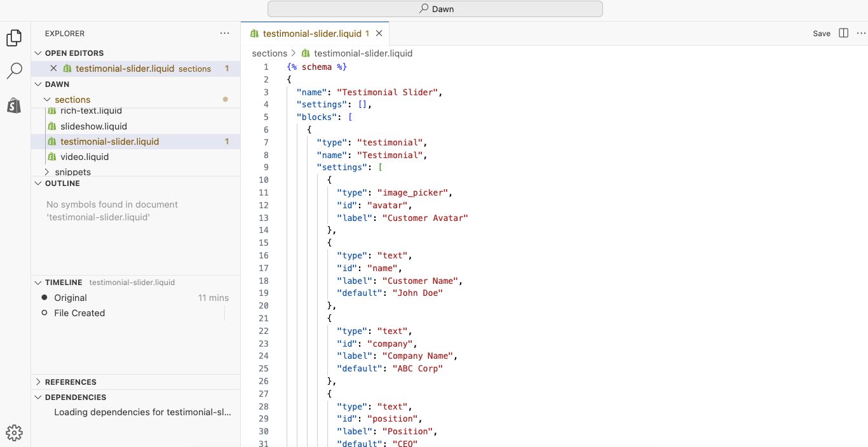868x447 pixels.
Task: Click the "Company Name" label value
Action: (417, 356)
